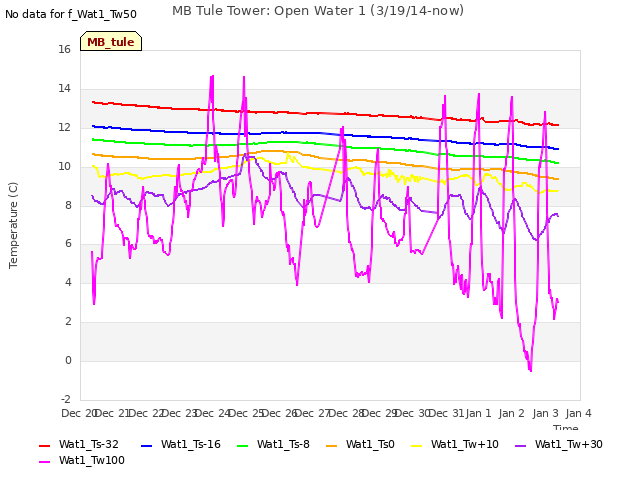Select the Wat1_Tw100 legend entry
Image resolution: width=640 pixels, height=480 pixels.
click(82, 460)
